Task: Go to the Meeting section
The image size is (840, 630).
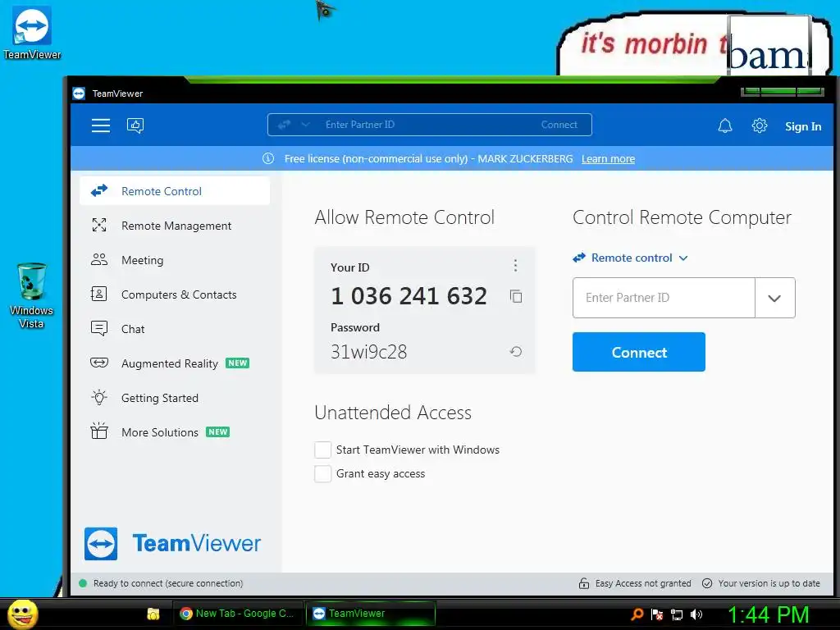Action: tap(175, 260)
